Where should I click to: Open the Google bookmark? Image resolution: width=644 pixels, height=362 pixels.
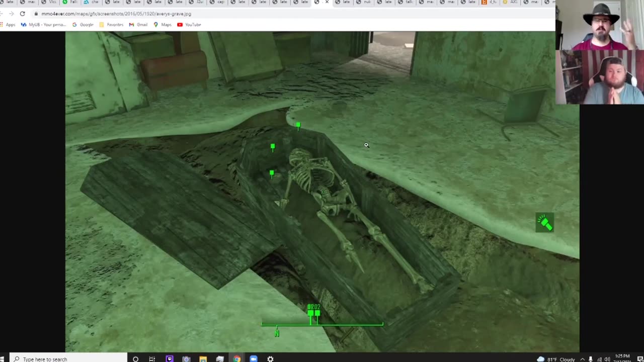pos(83,25)
